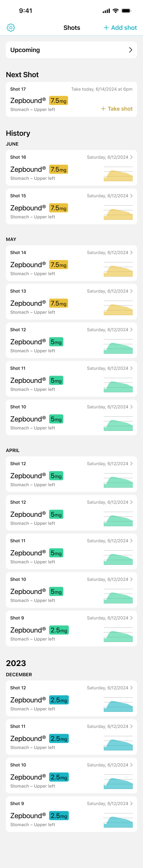Tap the cellular signal bars icon
143x868 pixels.
[x=106, y=11]
